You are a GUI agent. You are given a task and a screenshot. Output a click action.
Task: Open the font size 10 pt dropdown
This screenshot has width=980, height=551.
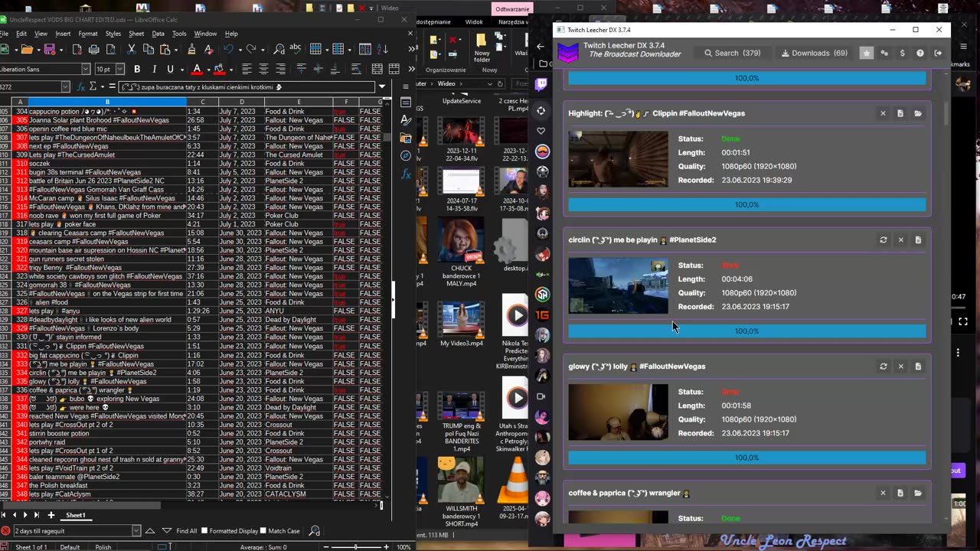pyautogui.click(x=120, y=69)
